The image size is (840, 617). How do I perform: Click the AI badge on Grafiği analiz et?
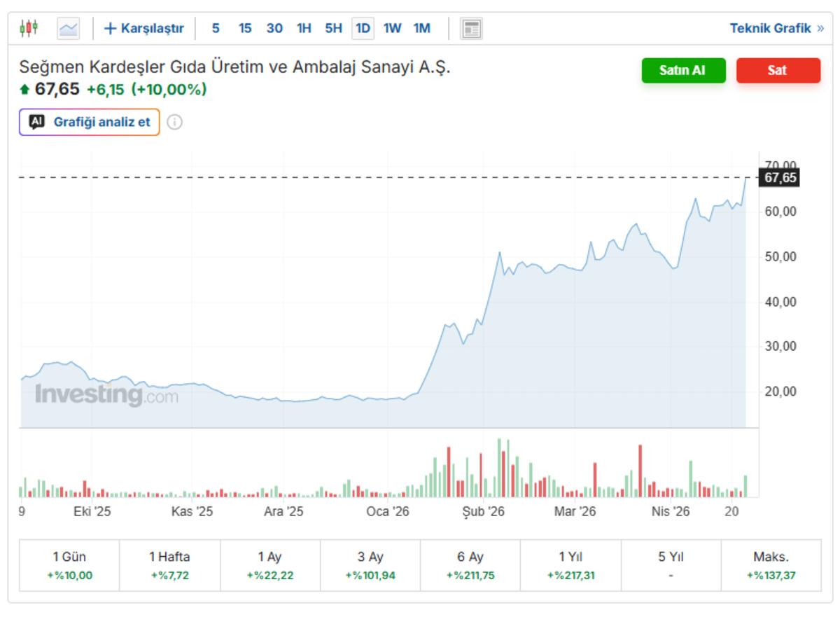tap(37, 122)
